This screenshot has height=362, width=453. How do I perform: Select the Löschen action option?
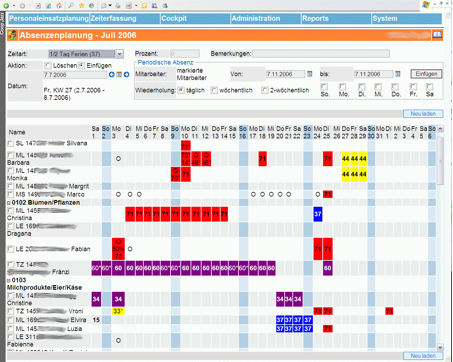(47, 65)
